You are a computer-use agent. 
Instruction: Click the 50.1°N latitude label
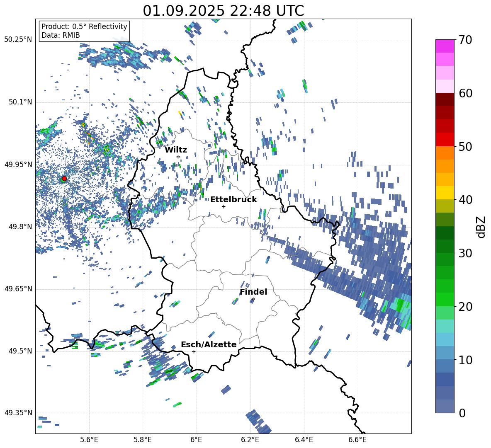click(20, 102)
